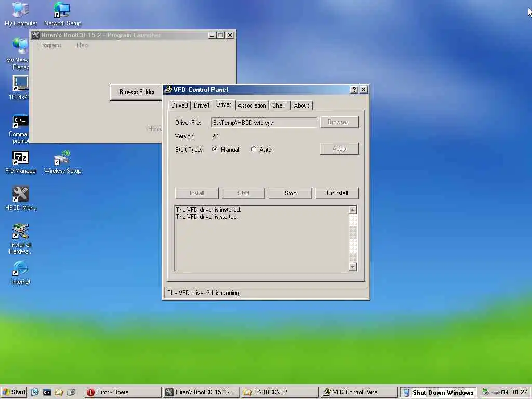Click the Internet Explorer quick launch icon
This screenshot has width=532, height=399.
point(35,392)
